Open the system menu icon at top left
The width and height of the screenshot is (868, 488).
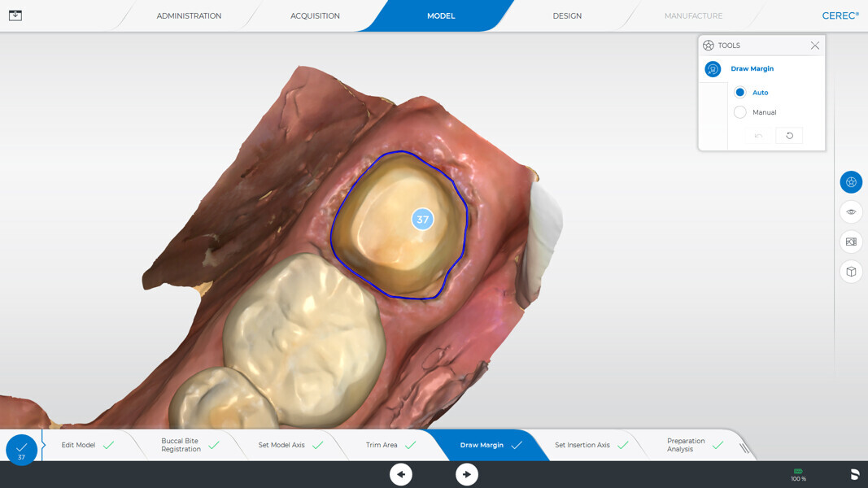[x=15, y=15]
